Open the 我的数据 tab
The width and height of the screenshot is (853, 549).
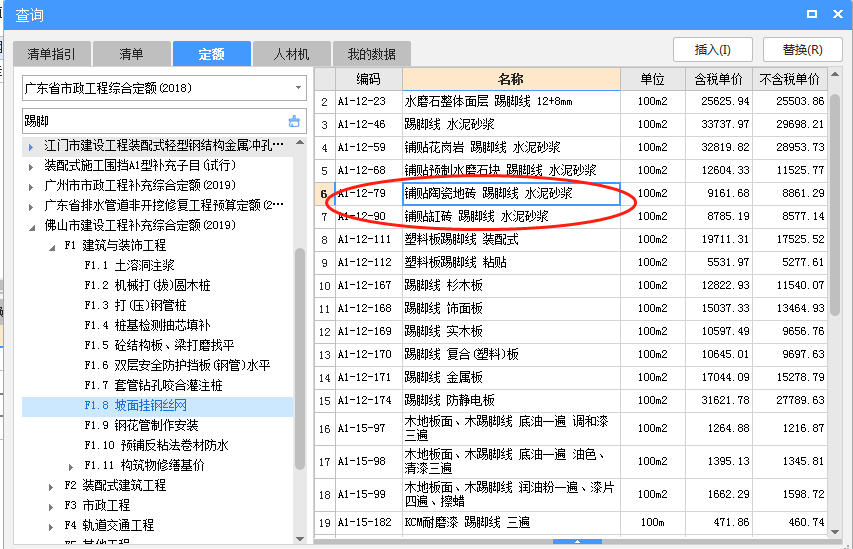pyautogui.click(x=372, y=54)
